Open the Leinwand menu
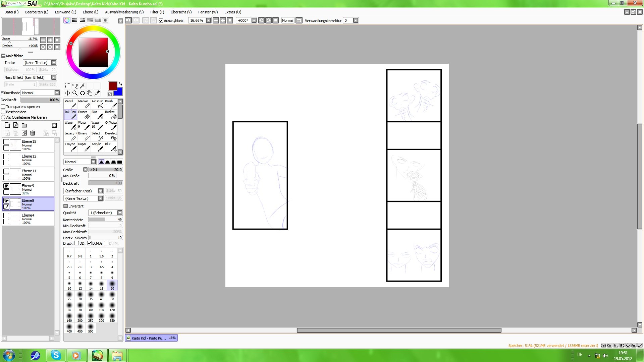The image size is (644, 362). pyautogui.click(x=65, y=12)
